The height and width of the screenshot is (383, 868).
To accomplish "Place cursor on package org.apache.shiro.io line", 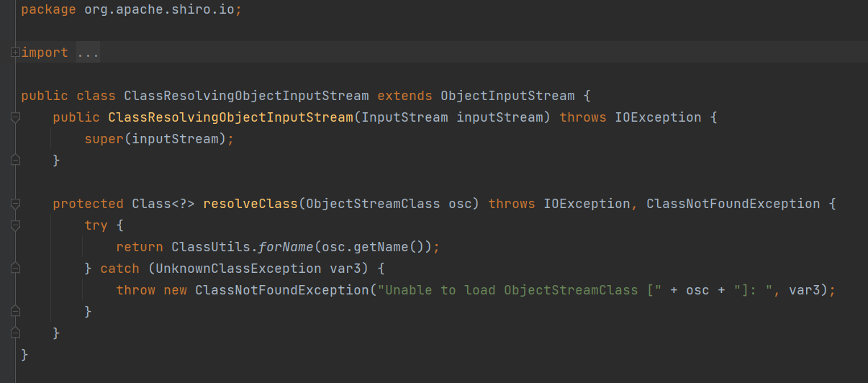I will [x=130, y=9].
